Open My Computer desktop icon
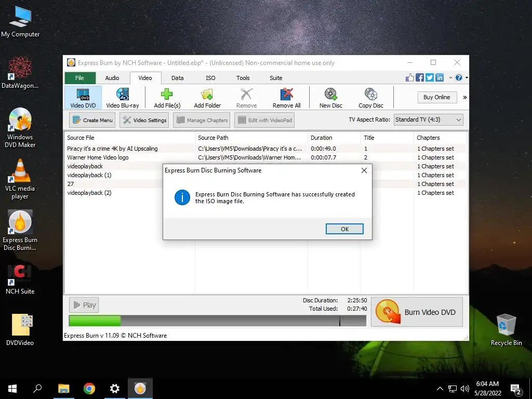532x399 pixels. click(x=20, y=22)
